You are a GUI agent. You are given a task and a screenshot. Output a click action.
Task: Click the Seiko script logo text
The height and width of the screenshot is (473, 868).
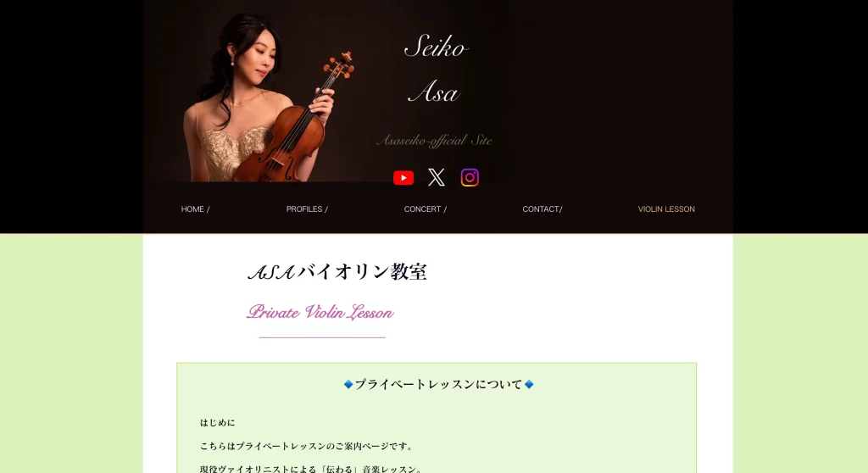[437, 47]
